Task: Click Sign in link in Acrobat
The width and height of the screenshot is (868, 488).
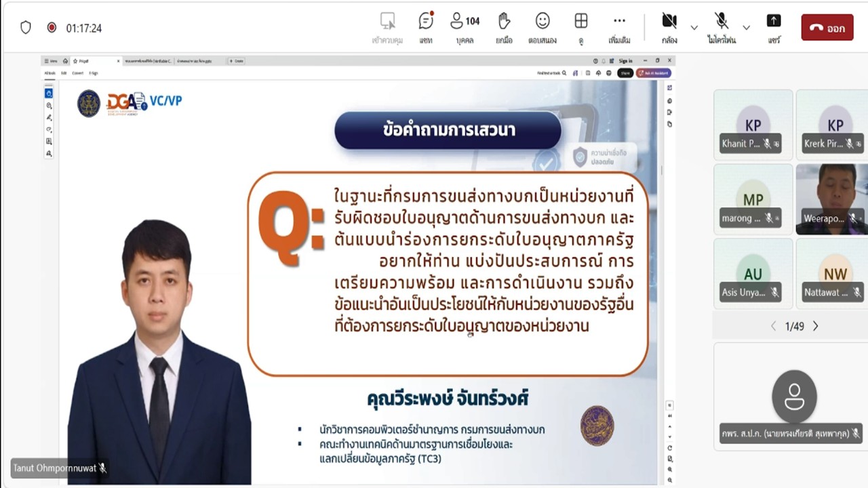Action: click(x=625, y=61)
